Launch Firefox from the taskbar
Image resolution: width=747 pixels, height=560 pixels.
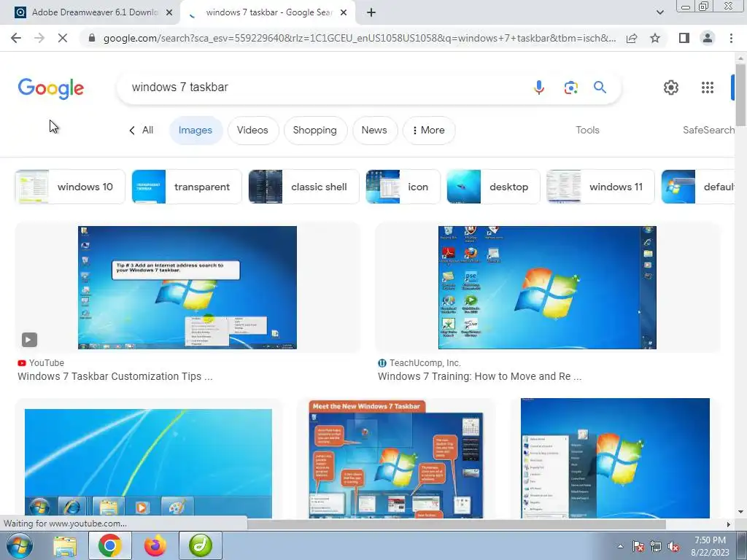pos(155,545)
